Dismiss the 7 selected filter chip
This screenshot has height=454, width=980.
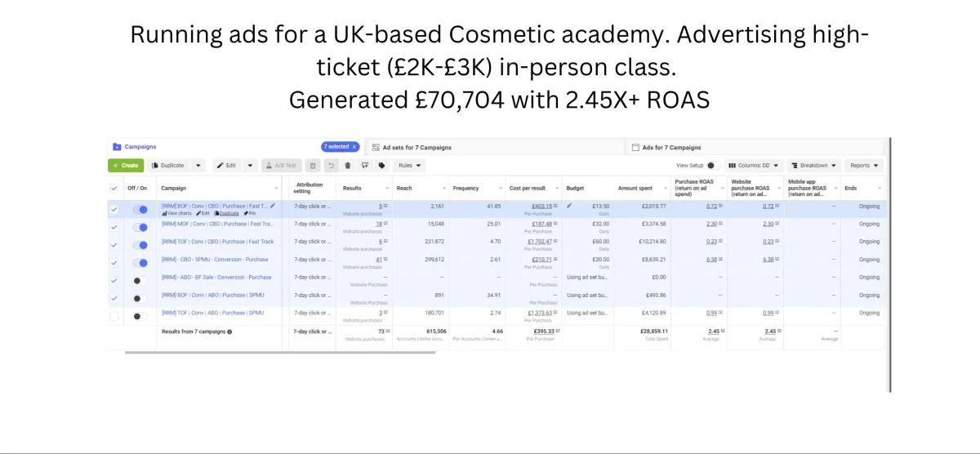(354, 147)
